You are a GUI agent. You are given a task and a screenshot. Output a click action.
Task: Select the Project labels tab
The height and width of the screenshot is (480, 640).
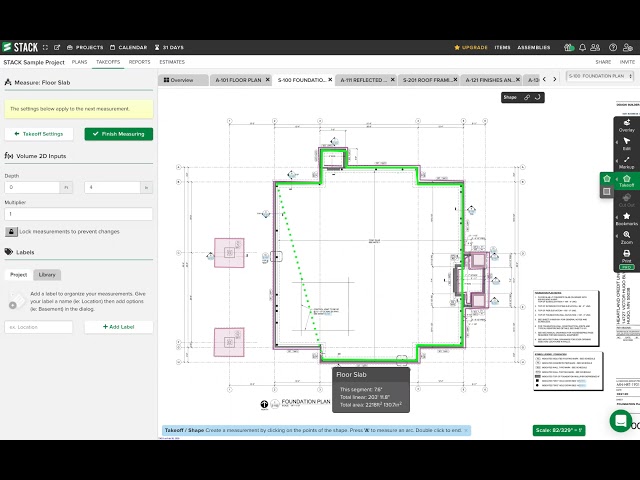[x=18, y=275]
